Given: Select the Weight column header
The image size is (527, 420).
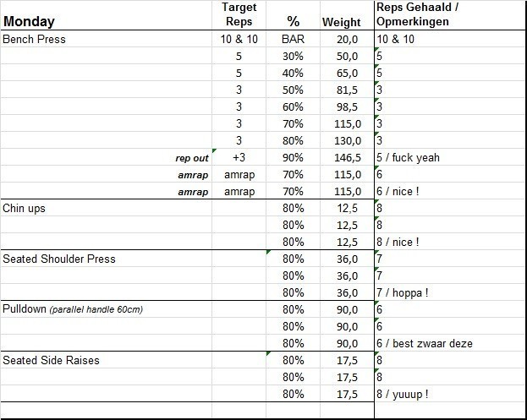Looking at the screenshot, I should 342,23.
